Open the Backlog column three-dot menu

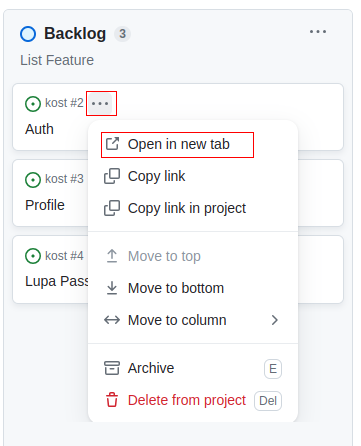point(318,32)
